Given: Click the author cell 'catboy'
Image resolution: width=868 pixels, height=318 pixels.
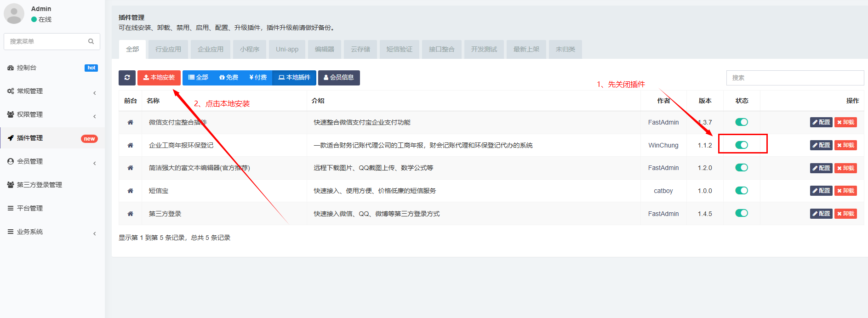Looking at the screenshot, I should coord(663,191).
